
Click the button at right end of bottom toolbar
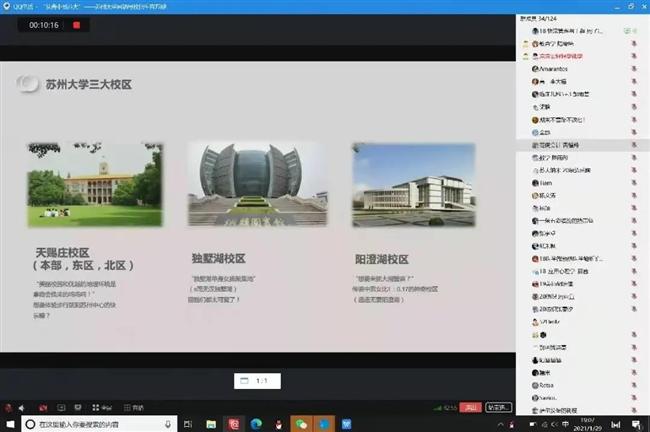[497, 407]
